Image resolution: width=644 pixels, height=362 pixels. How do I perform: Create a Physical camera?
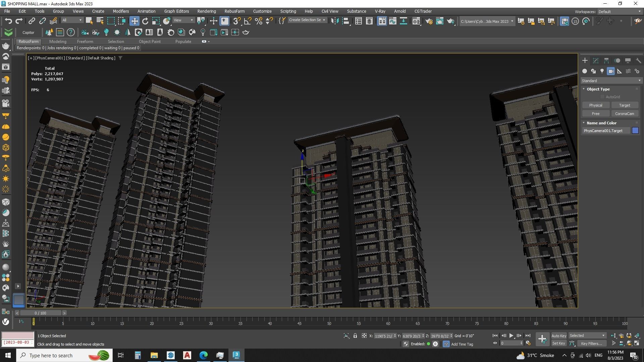tap(595, 105)
